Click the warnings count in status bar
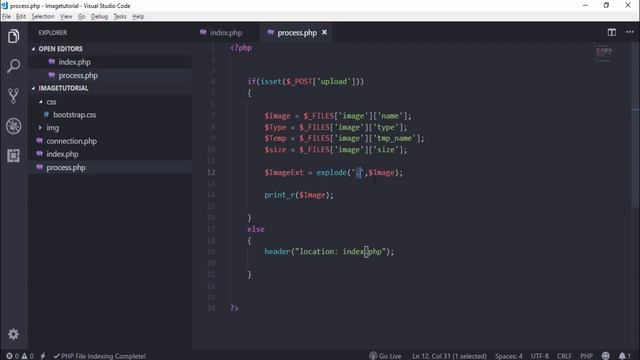This screenshot has height=360, width=640. point(28,356)
